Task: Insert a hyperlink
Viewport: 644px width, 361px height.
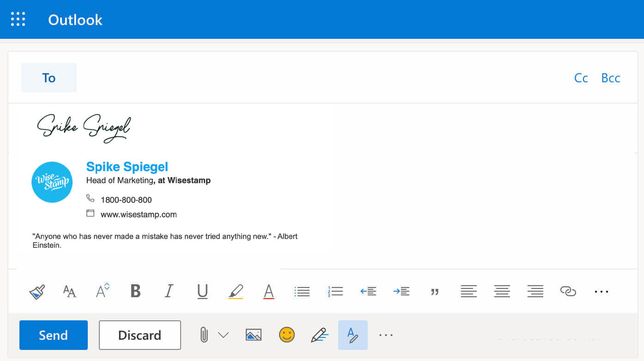Action: [x=568, y=291]
